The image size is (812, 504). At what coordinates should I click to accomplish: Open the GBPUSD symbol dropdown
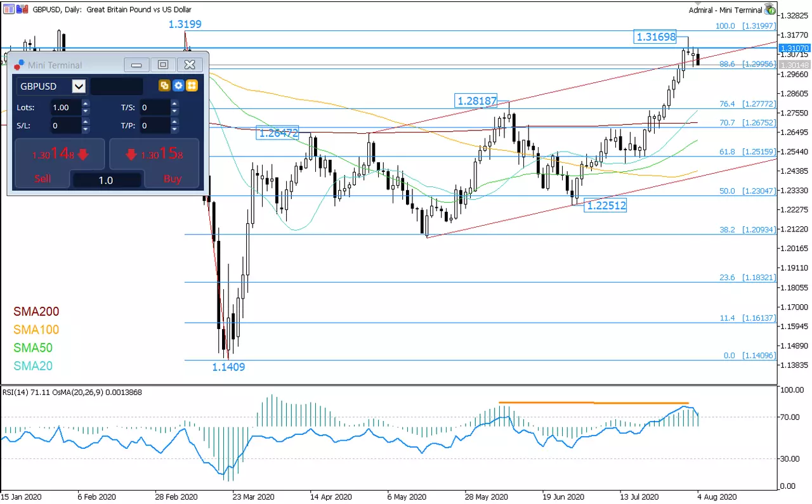pyautogui.click(x=79, y=86)
